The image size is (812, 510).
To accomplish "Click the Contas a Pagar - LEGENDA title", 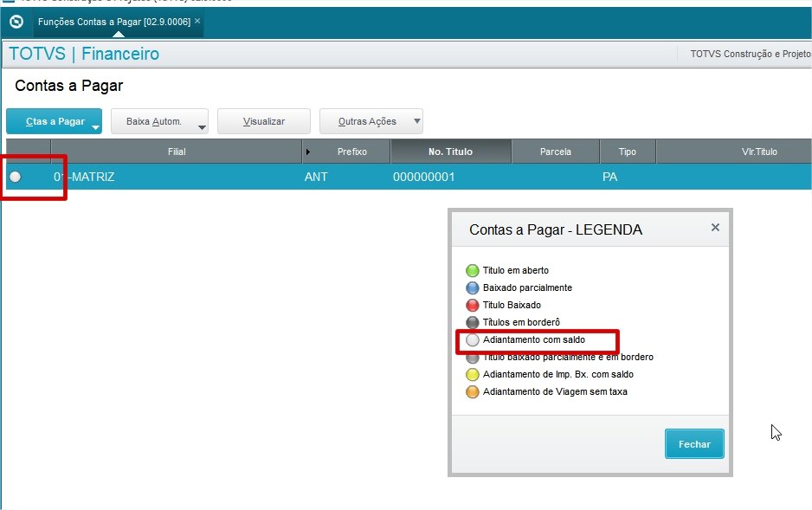I will [556, 229].
